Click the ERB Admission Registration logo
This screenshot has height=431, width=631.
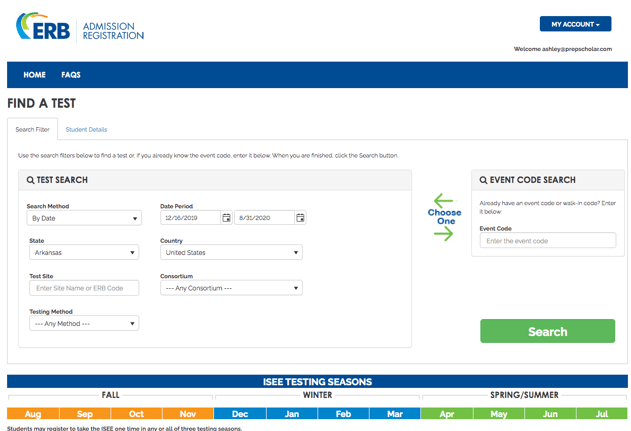pyautogui.click(x=80, y=27)
